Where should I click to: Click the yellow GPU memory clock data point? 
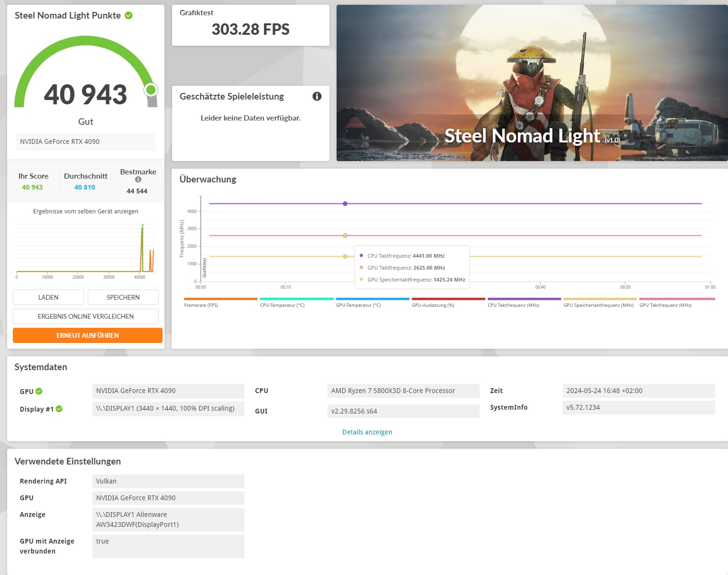pos(345,256)
